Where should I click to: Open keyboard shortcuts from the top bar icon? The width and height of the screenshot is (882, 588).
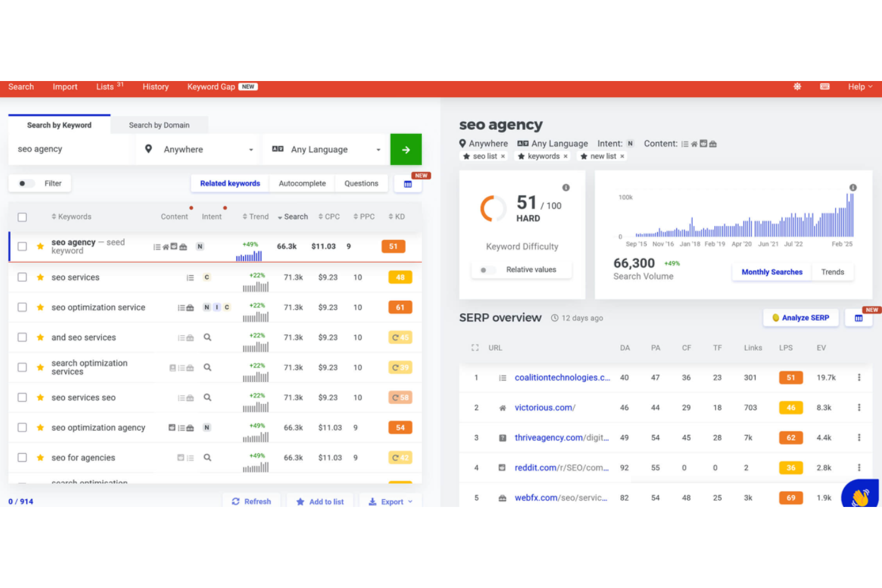click(x=825, y=86)
